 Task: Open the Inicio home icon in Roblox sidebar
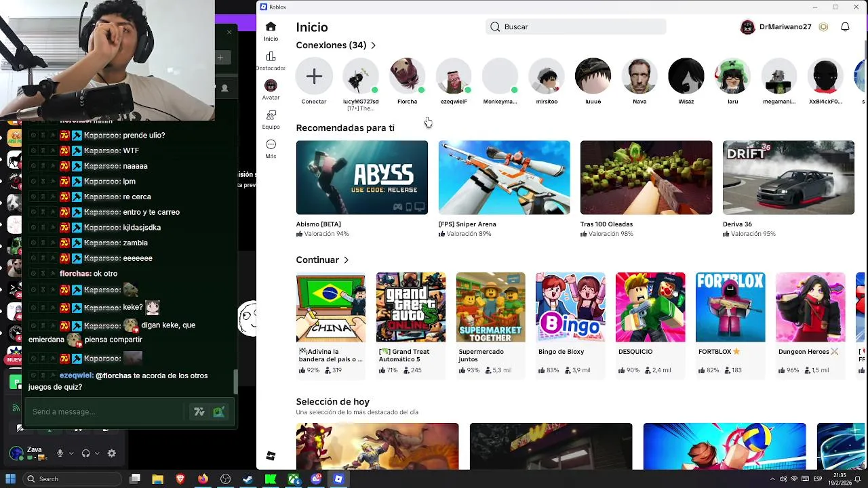point(271,26)
